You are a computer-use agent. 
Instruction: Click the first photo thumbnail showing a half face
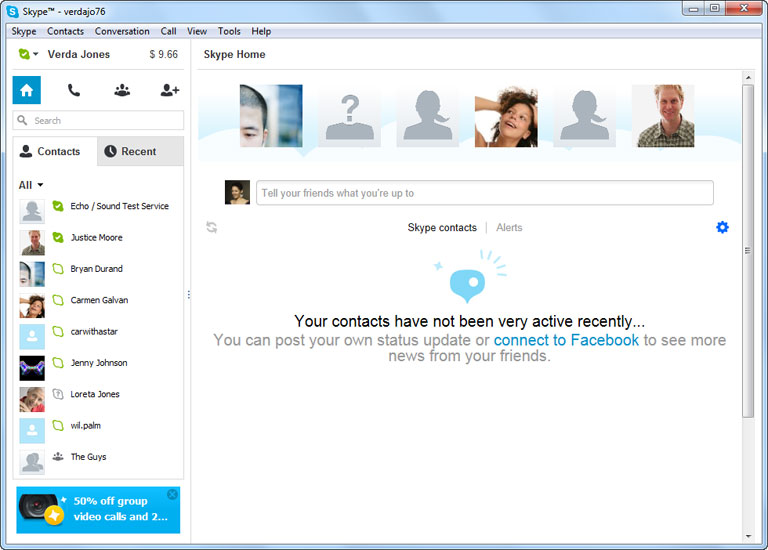click(271, 116)
